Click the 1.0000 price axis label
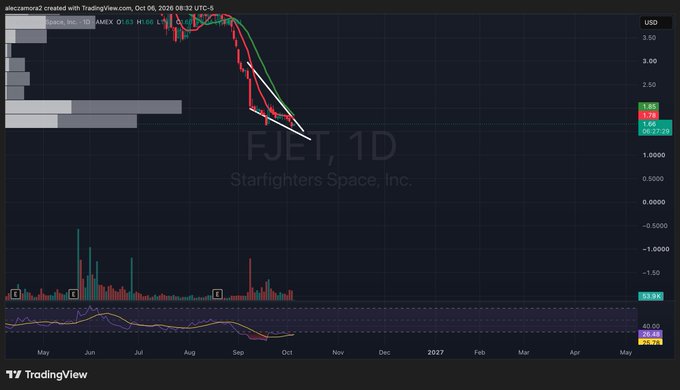The image size is (680, 390). tap(654, 155)
